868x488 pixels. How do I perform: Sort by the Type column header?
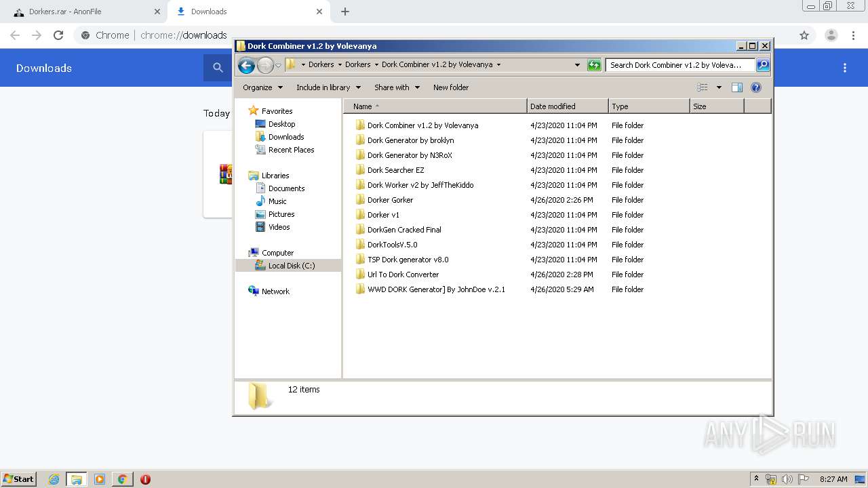649,106
